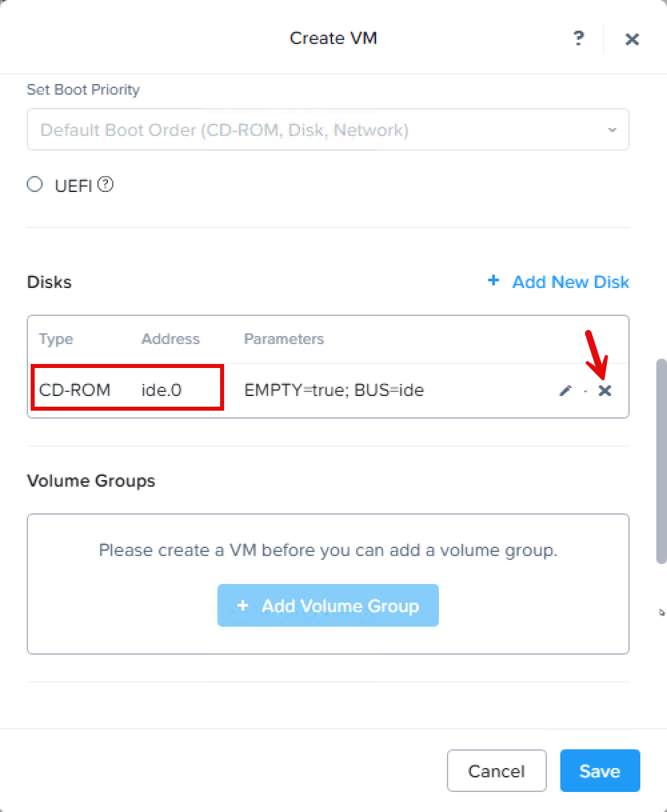Close the Create VM dialog
667x812 pixels.
pyautogui.click(x=632, y=39)
